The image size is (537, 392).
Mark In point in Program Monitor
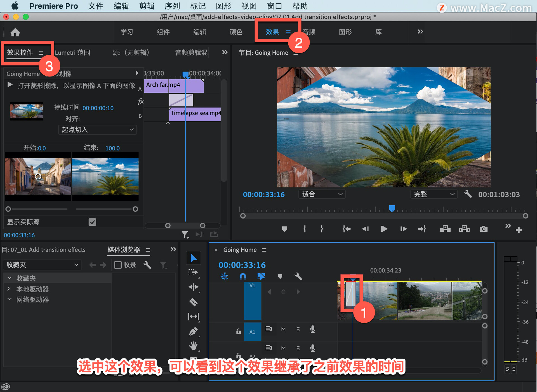pyautogui.click(x=305, y=229)
